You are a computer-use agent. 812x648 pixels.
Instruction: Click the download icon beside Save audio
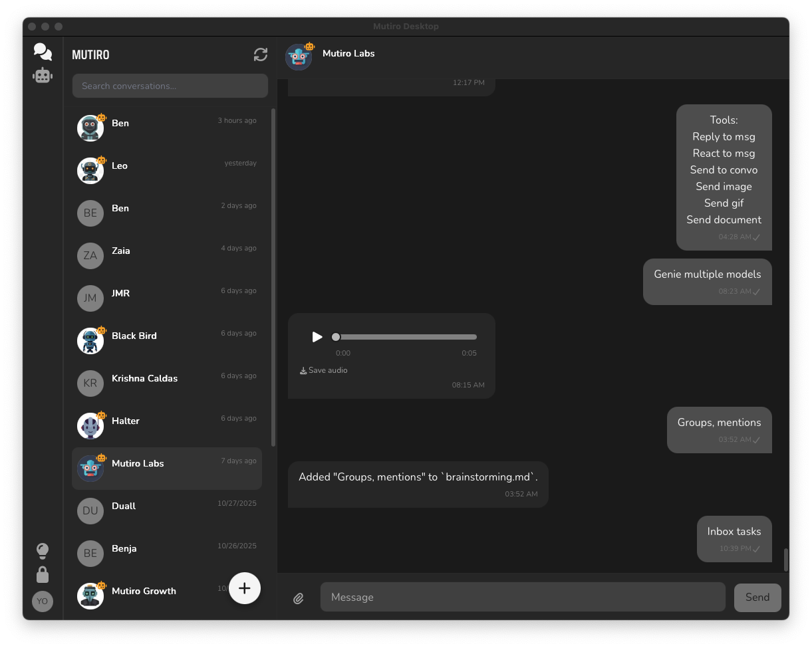[x=304, y=370]
